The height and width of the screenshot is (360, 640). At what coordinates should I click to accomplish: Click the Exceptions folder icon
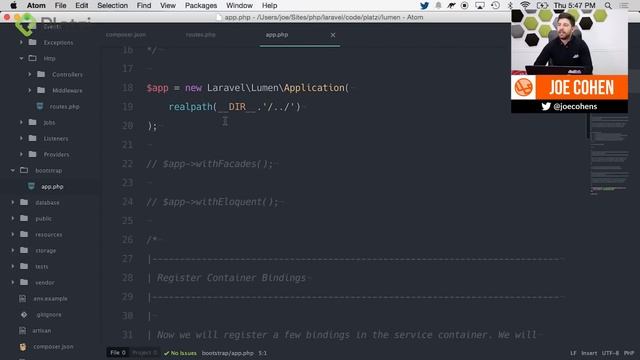33,42
